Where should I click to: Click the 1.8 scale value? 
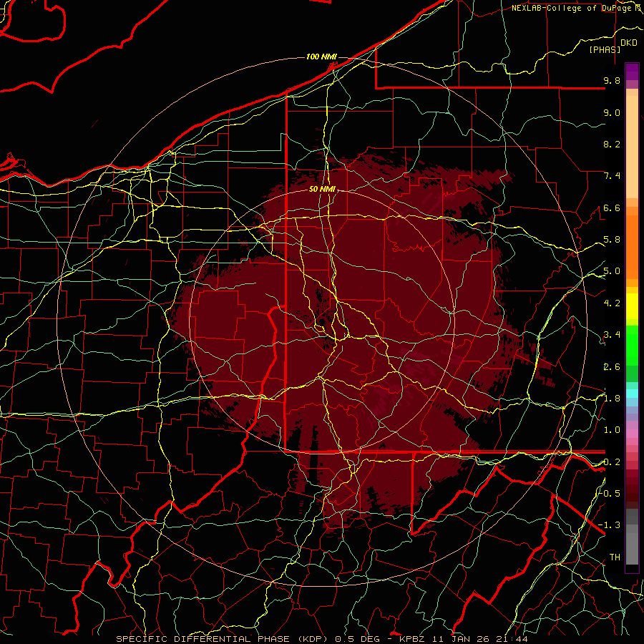pyautogui.click(x=612, y=399)
